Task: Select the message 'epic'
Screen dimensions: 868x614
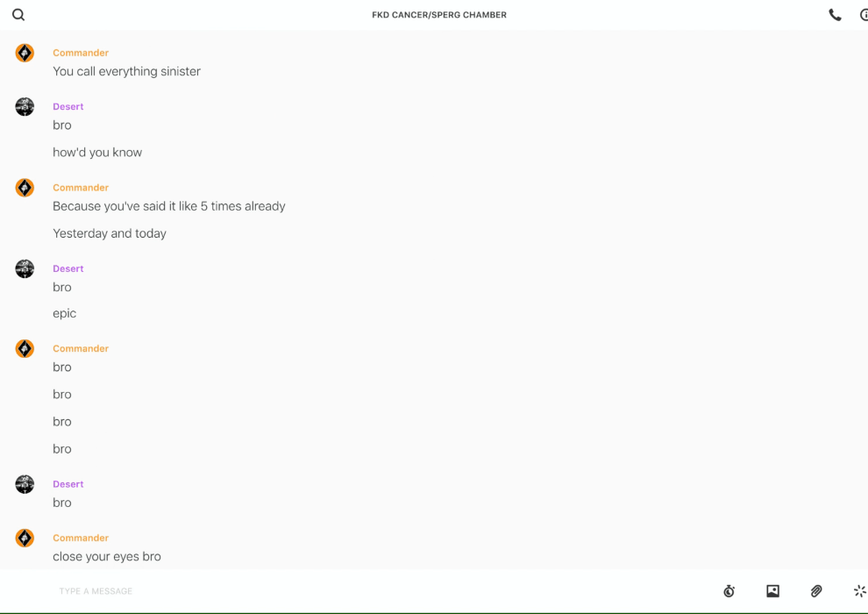Action: click(x=64, y=313)
